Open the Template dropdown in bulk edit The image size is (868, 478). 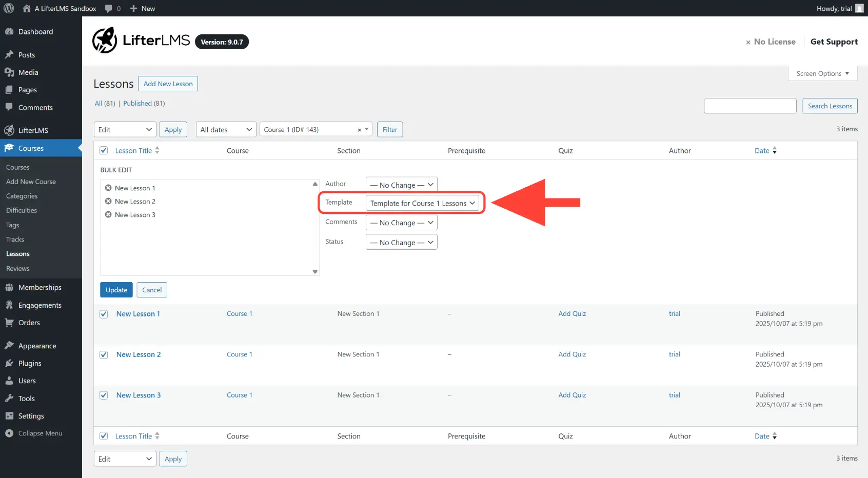pos(422,203)
